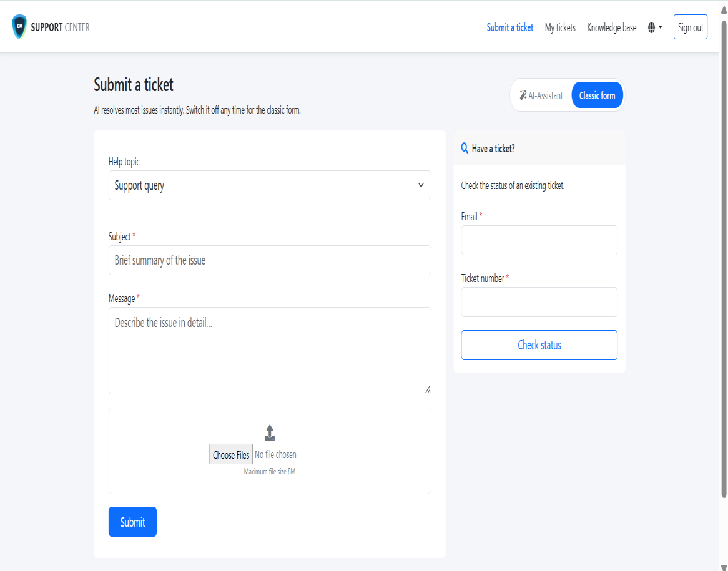The height and width of the screenshot is (571, 728).
Task: Focus the Subject input field
Action: click(270, 260)
